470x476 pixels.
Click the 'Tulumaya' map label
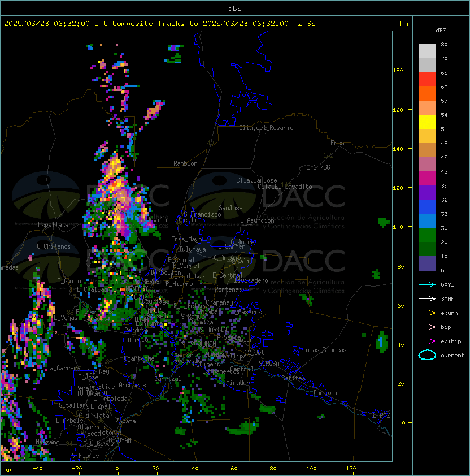[x=193, y=249]
